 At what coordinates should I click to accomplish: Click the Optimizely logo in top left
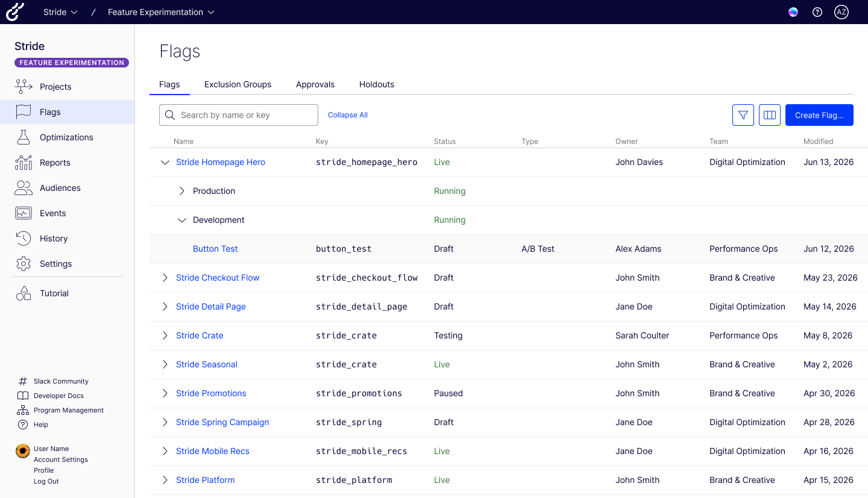(15, 12)
